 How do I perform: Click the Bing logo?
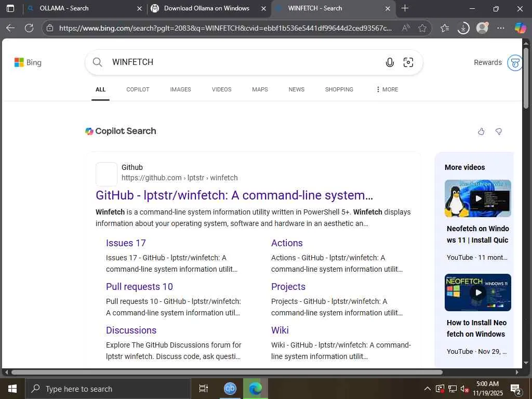28,62
